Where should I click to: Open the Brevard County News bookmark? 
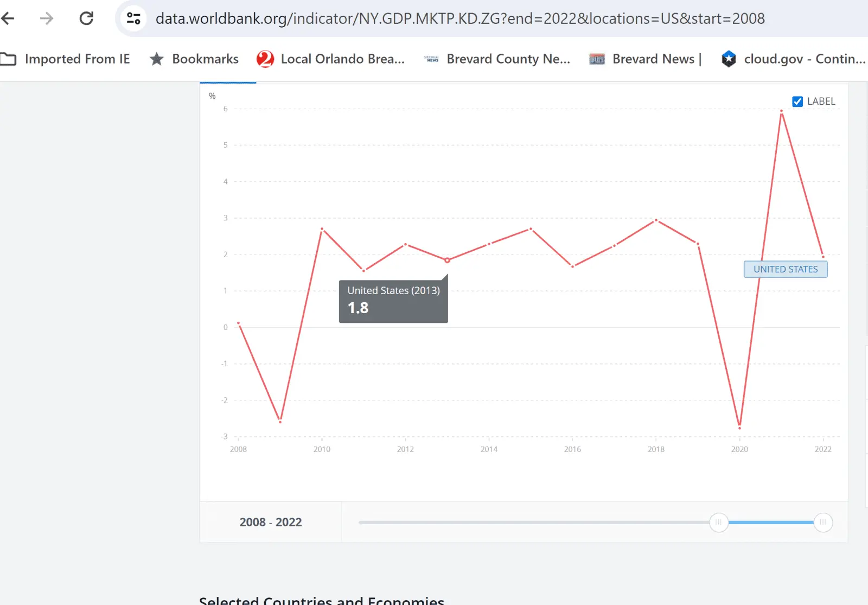pos(497,59)
